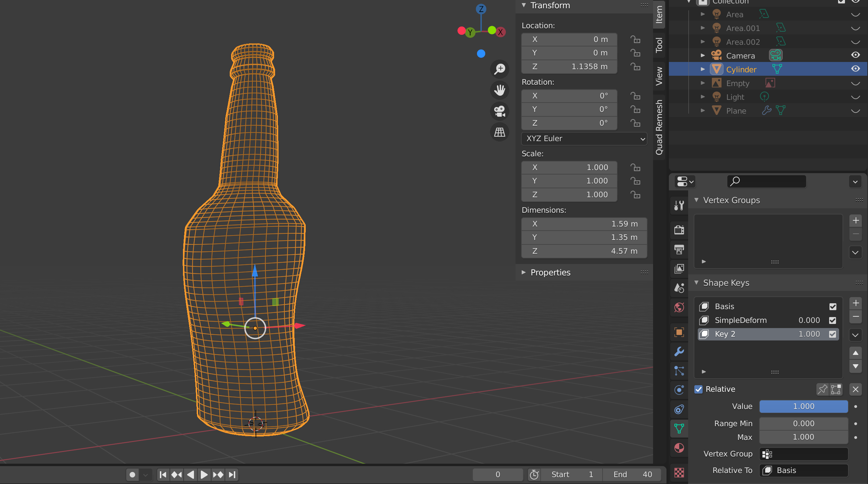This screenshot has width=868, height=484.
Task: Open the Object Constraints properties icon
Action: [x=679, y=409]
